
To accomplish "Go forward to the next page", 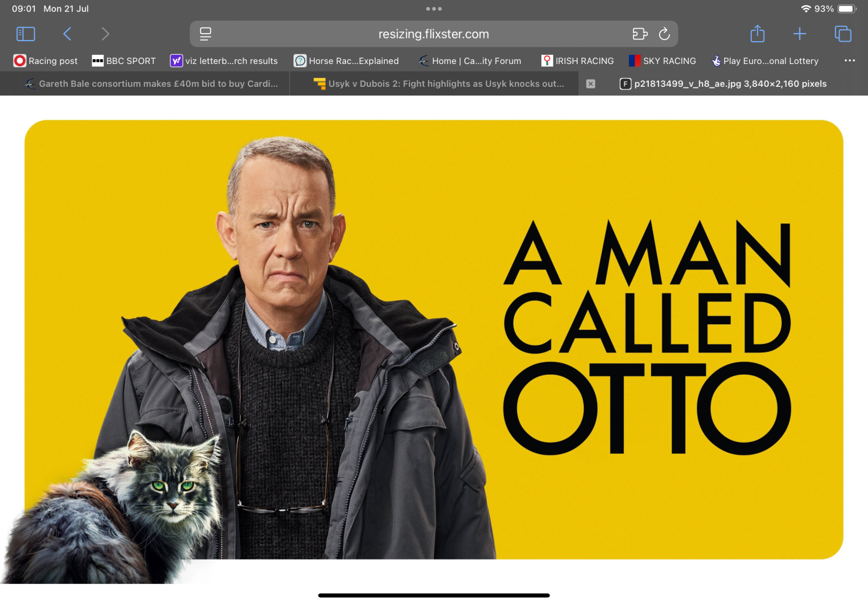I will 105,34.
